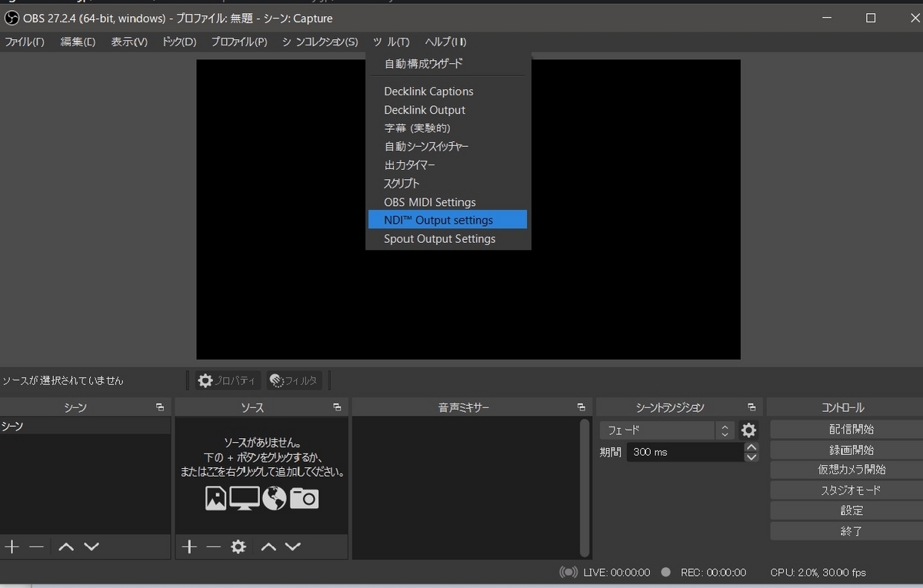Viewport: 923px width, 588px height.
Task: Open the 表示(V) menu
Action: [x=129, y=42]
